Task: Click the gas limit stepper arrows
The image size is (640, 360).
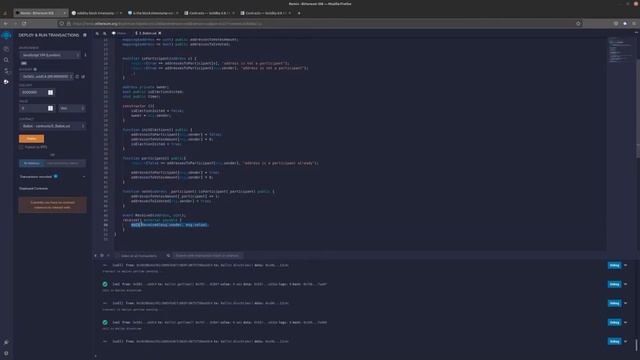Action: 51,93
